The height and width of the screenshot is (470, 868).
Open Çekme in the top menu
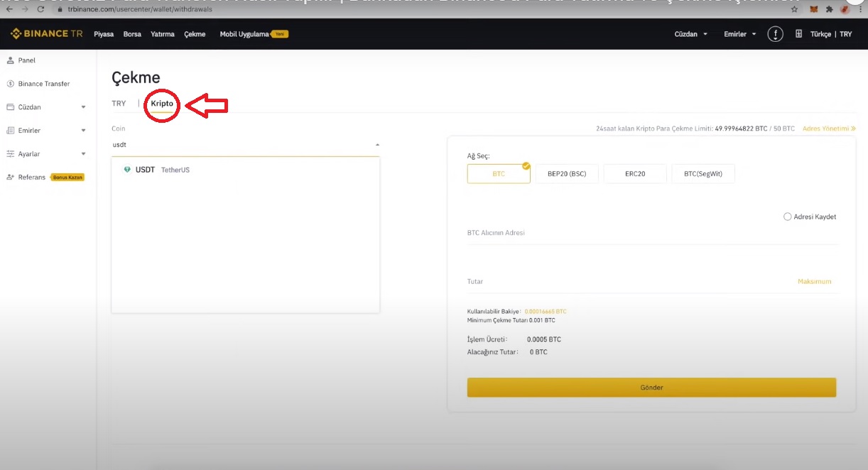pyautogui.click(x=195, y=34)
